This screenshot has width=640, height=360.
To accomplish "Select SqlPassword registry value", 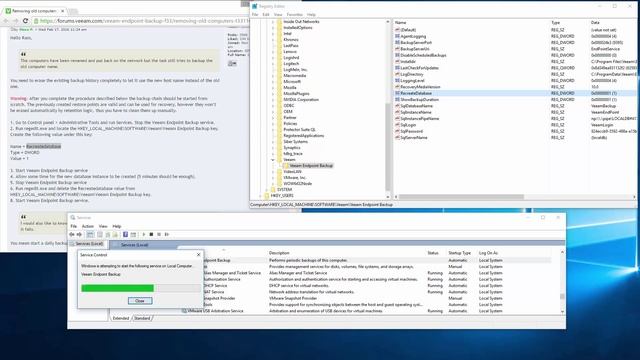I will pos(411,131).
